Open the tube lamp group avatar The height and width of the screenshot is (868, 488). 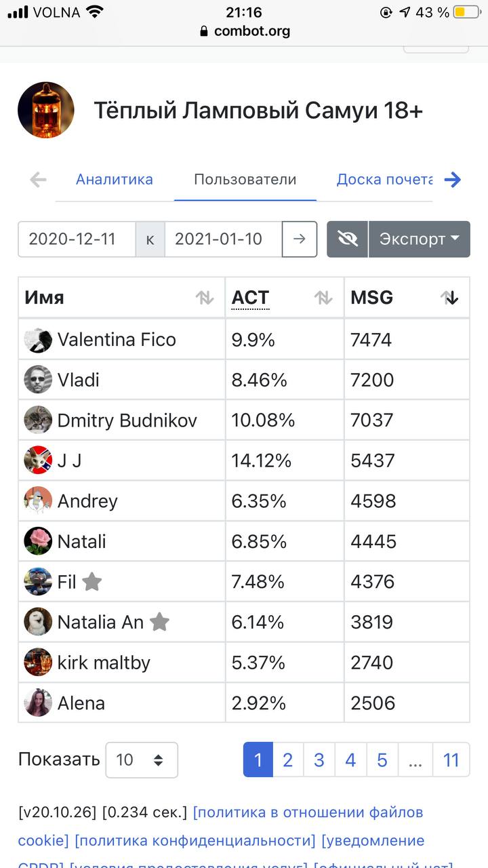46,111
